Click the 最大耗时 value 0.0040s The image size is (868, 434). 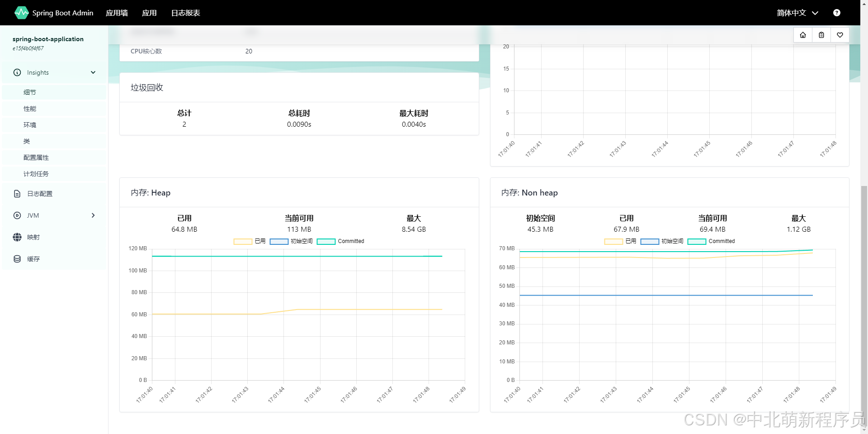pos(414,124)
